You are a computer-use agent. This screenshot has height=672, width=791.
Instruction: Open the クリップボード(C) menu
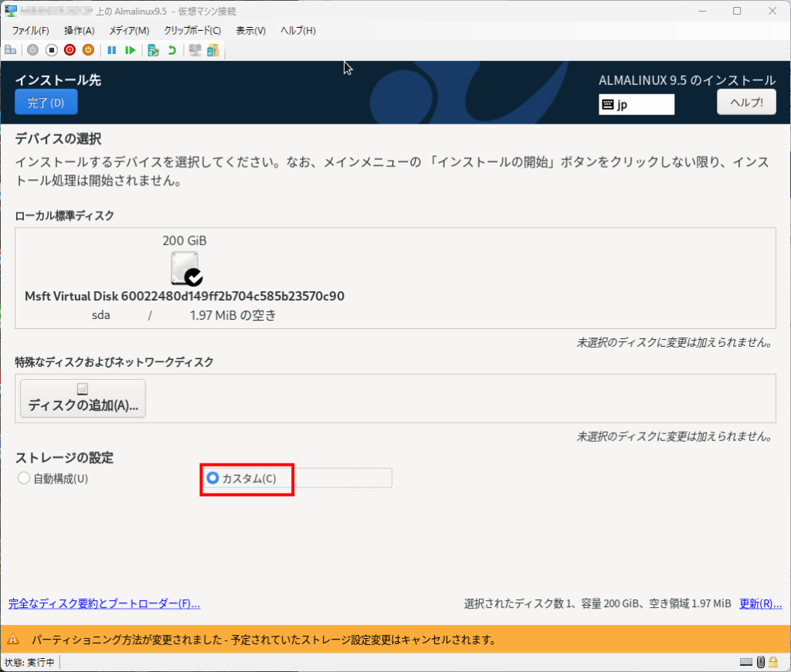(192, 31)
